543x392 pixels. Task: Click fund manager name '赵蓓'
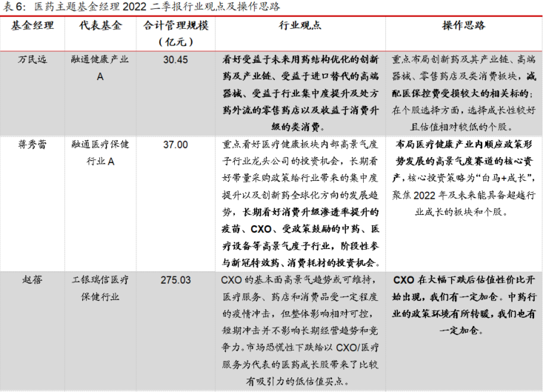pyautogui.click(x=32, y=280)
